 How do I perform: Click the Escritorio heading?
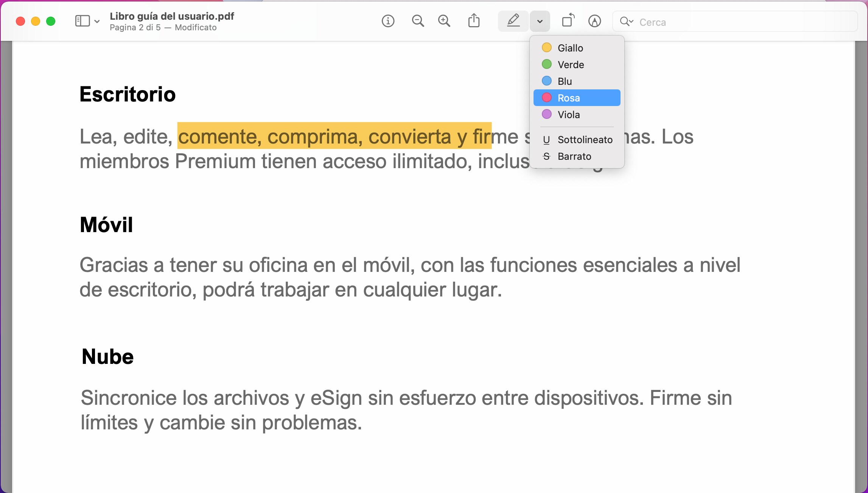click(x=128, y=94)
